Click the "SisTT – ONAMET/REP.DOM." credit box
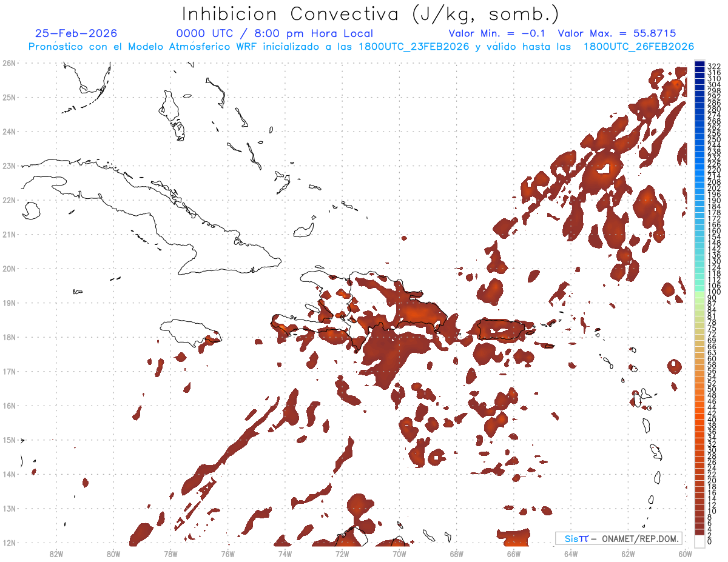The image size is (728, 562). click(619, 538)
